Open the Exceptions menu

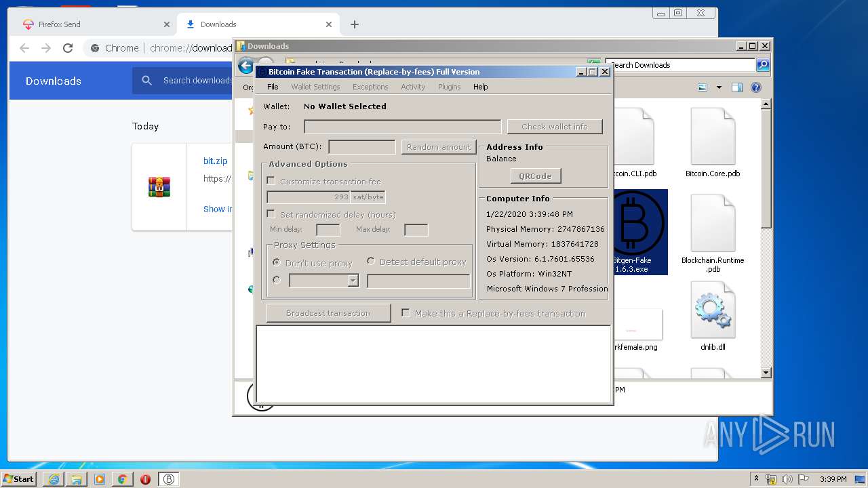point(370,87)
